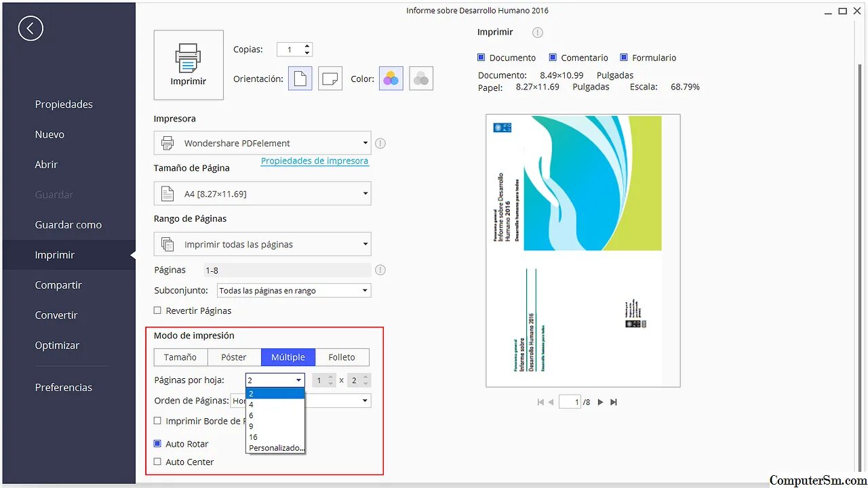Go to last preview page

coord(614,402)
